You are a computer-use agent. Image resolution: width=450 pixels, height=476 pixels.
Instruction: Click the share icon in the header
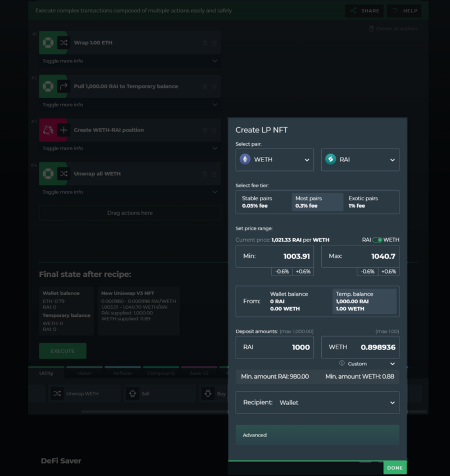coord(353,11)
